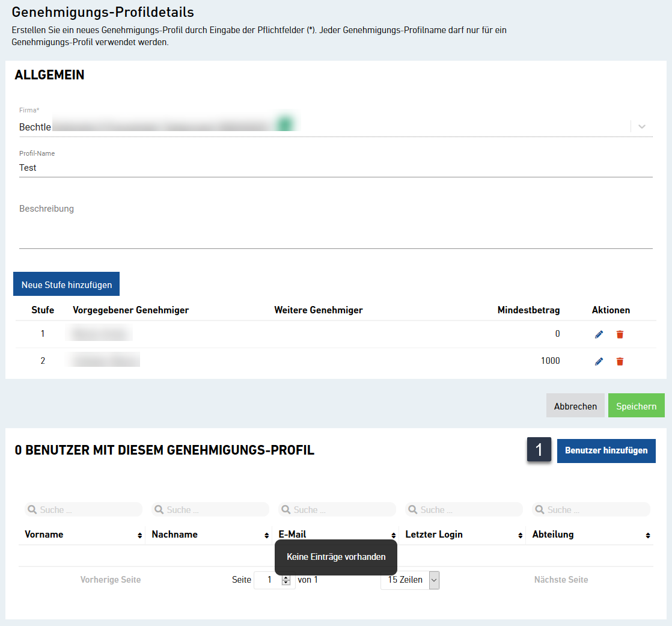The height and width of the screenshot is (626, 672).
Task: Click the magnifier icon in the Vorname search field
Action: pyautogui.click(x=32, y=509)
